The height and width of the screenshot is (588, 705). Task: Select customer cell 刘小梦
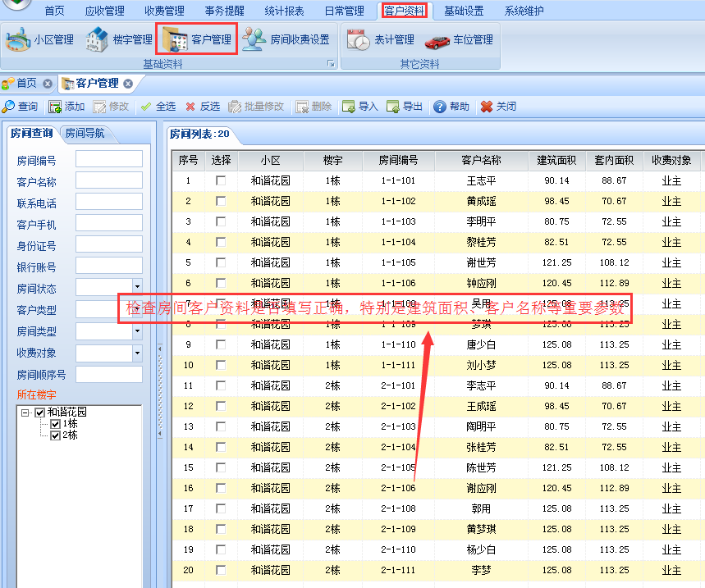coord(481,365)
